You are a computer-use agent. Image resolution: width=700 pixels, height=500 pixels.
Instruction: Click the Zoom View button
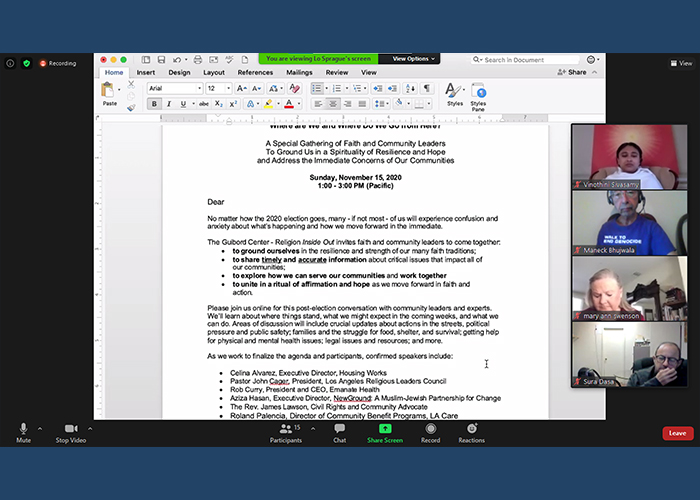681,63
